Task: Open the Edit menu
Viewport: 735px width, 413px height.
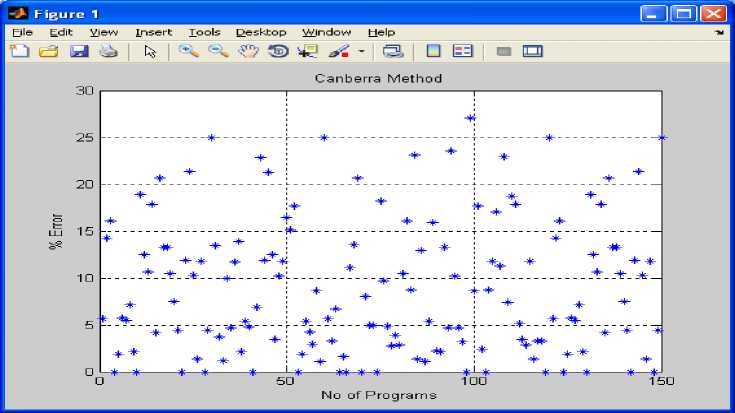Action: coord(61,32)
